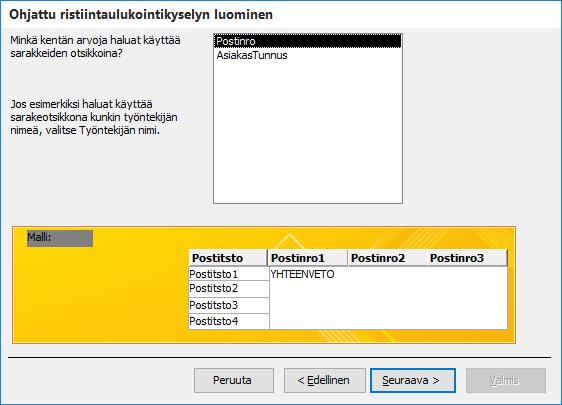Continue with the Seuraava button
This screenshot has width=562, height=405.
pyautogui.click(x=413, y=380)
